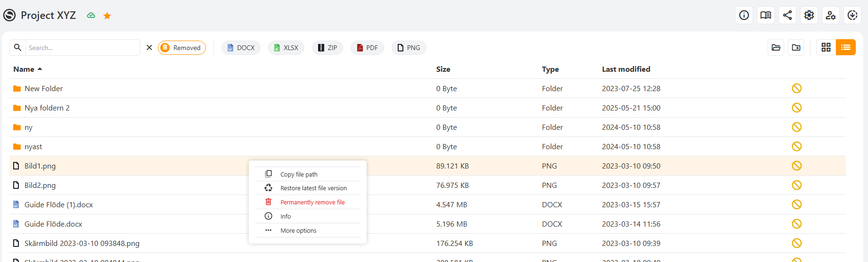
Task: Click removed status icon for Bild2.png
Action: 797,185
